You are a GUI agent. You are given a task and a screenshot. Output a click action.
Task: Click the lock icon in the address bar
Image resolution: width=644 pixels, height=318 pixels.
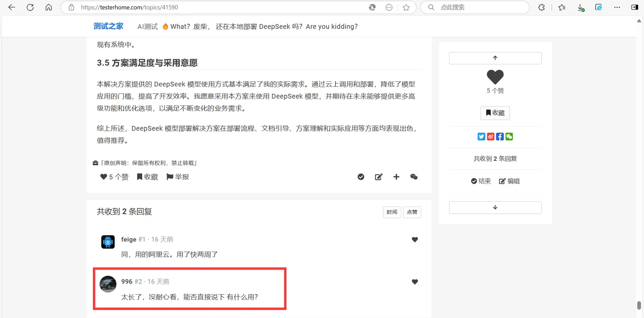click(x=71, y=7)
